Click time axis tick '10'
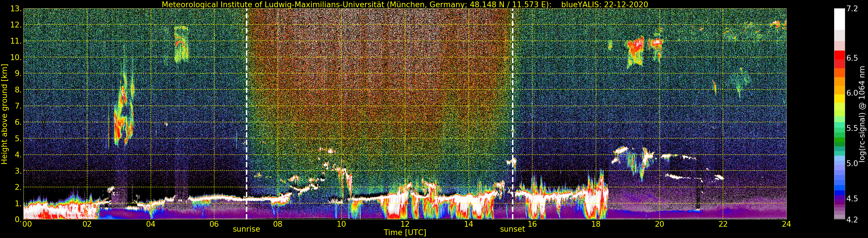868x238 pixels. click(341, 224)
